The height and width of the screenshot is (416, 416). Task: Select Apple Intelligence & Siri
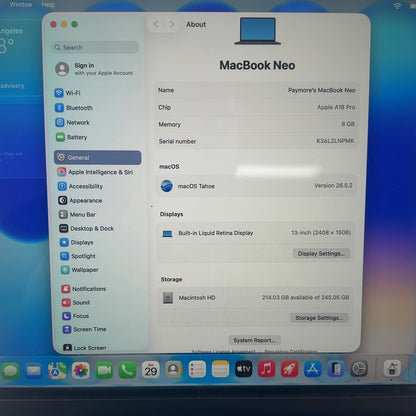(95, 172)
